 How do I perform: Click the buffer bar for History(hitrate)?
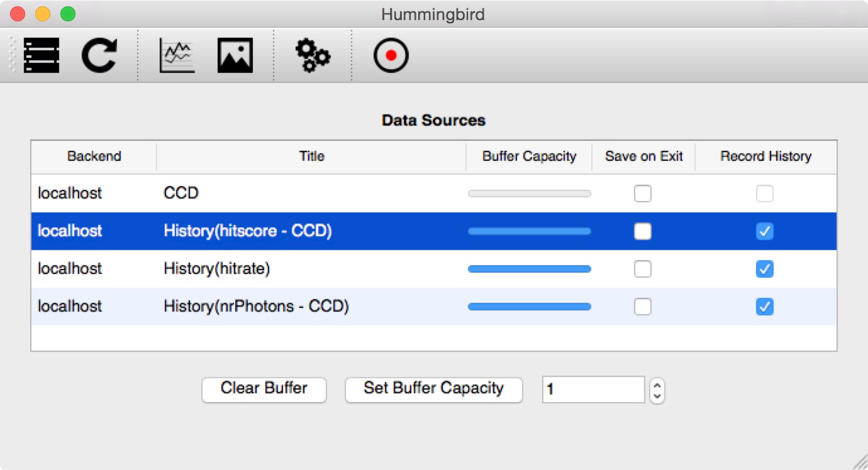pos(530,269)
